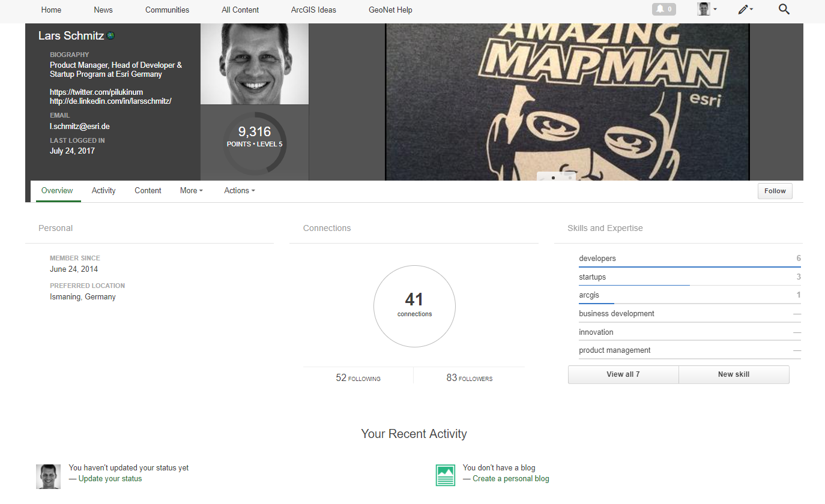
Task: Expand the More dropdown in the profile tabs
Action: click(192, 191)
